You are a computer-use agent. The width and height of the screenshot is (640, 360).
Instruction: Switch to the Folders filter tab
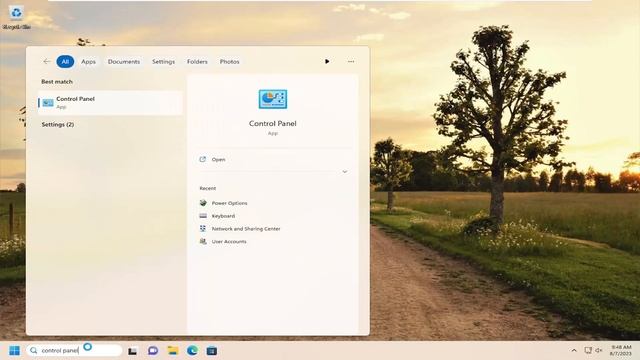(x=197, y=62)
